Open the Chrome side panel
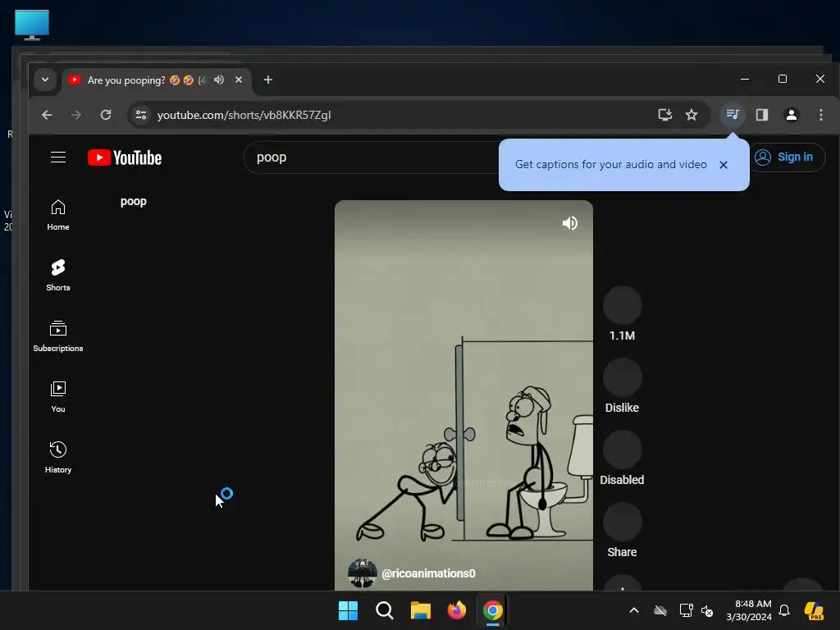The width and height of the screenshot is (840, 630). [762, 115]
